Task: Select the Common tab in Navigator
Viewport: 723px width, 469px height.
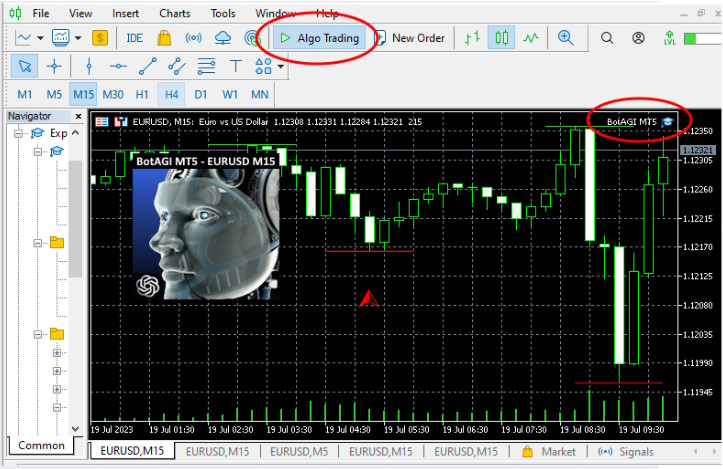Action: click(x=41, y=445)
